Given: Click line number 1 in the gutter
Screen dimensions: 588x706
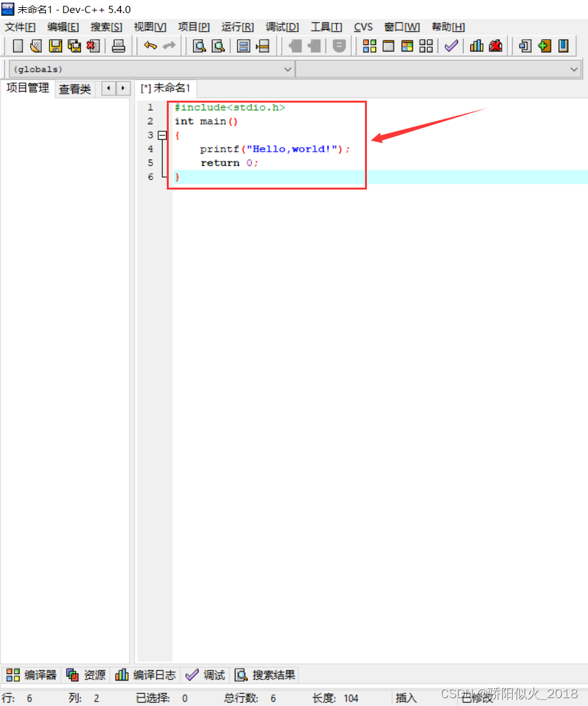Looking at the screenshot, I should [150, 108].
